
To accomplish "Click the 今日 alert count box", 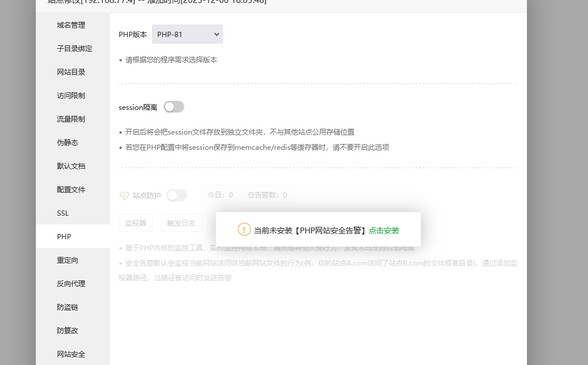I will [220, 195].
